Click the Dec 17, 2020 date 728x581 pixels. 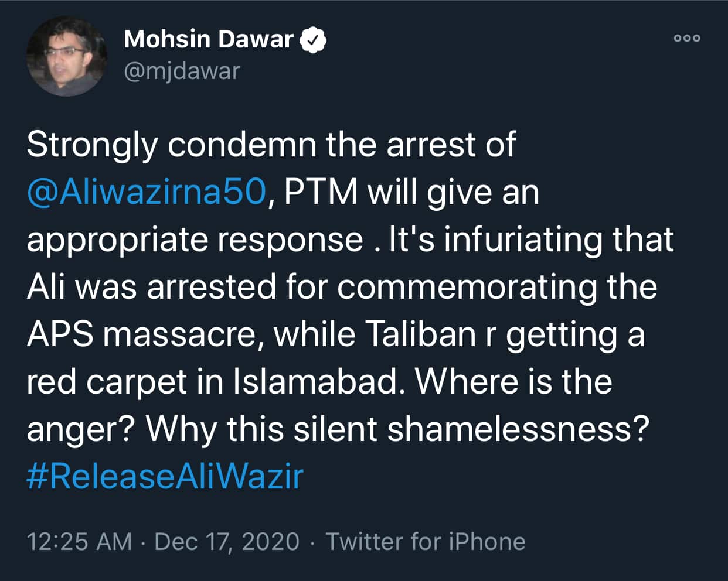[227, 541]
